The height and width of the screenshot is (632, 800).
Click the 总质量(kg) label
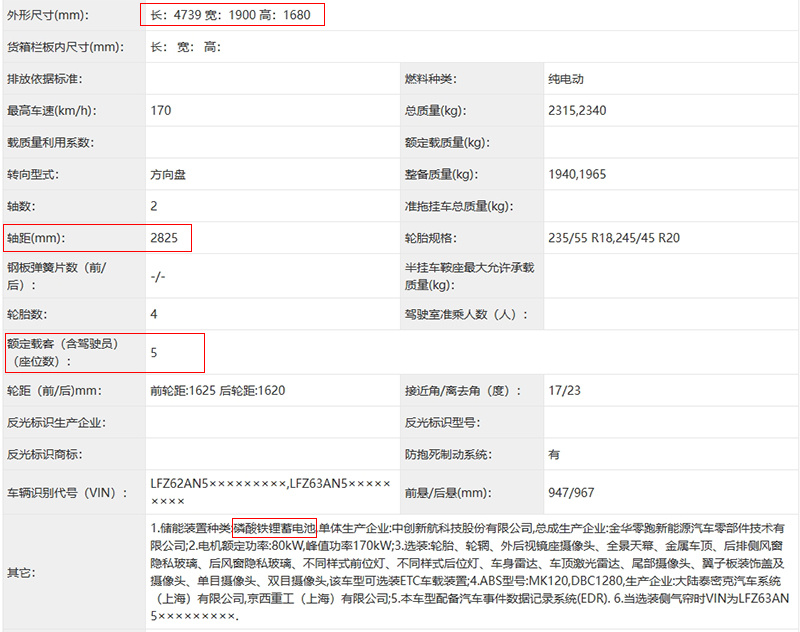coord(435,111)
